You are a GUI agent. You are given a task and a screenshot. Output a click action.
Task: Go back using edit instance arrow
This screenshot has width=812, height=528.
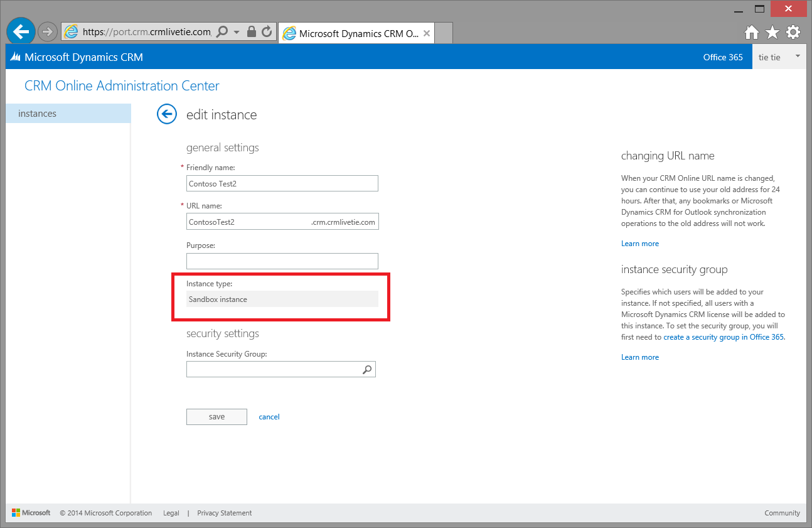[x=166, y=114]
